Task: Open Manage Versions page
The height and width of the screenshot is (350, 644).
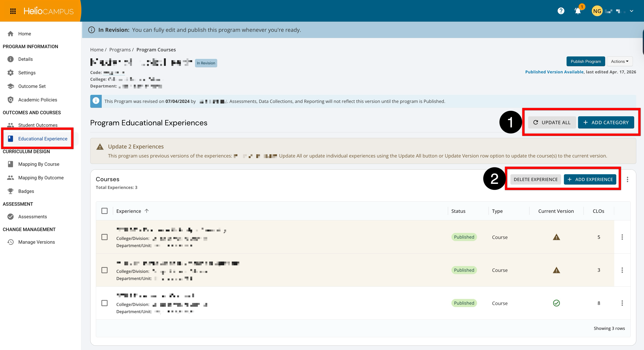Action: click(37, 242)
